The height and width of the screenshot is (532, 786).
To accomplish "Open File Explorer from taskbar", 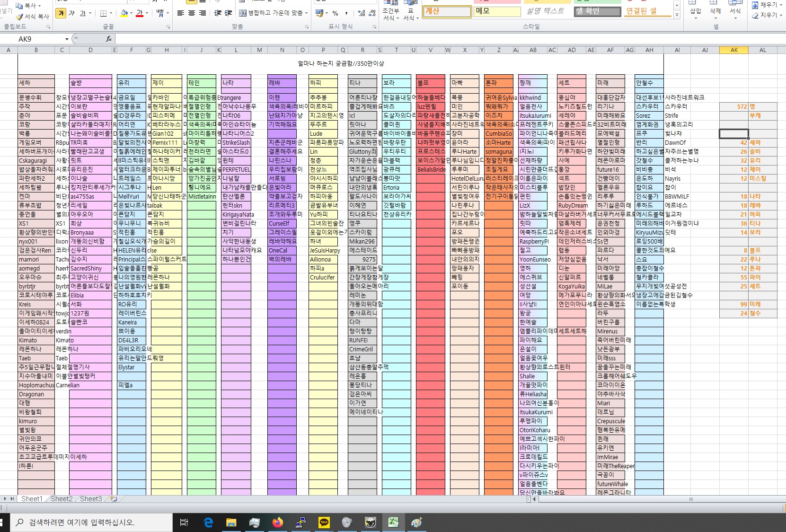I will tap(231, 523).
